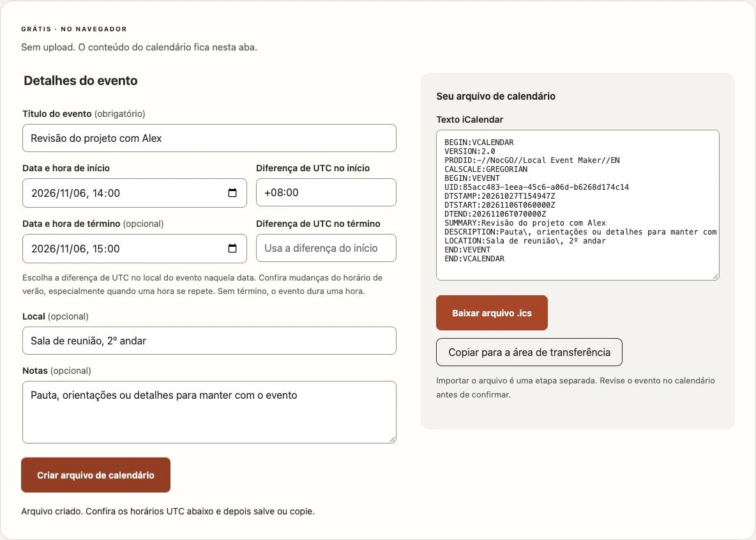Click the 'Detalhes do evento' heading
Screen dimensions: 756x540
[x=80, y=81]
